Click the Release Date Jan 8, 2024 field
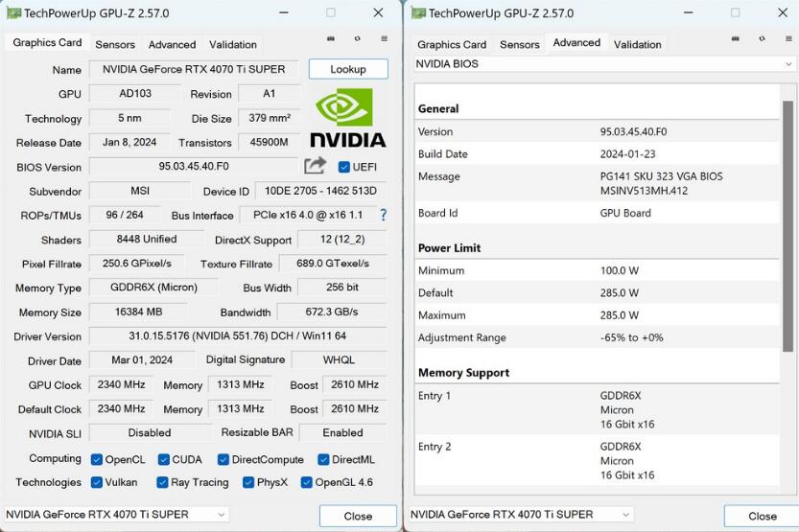Screen dimensions: 799x532 pyautogui.click(x=129, y=142)
